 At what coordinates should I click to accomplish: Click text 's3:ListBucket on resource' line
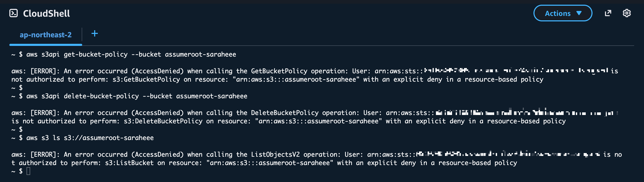pyautogui.click(x=264, y=163)
